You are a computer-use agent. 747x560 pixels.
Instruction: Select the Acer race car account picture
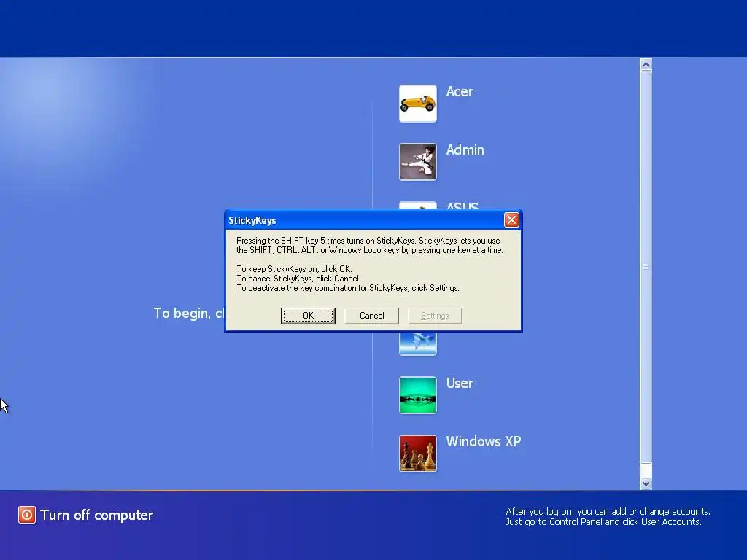[418, 104]
